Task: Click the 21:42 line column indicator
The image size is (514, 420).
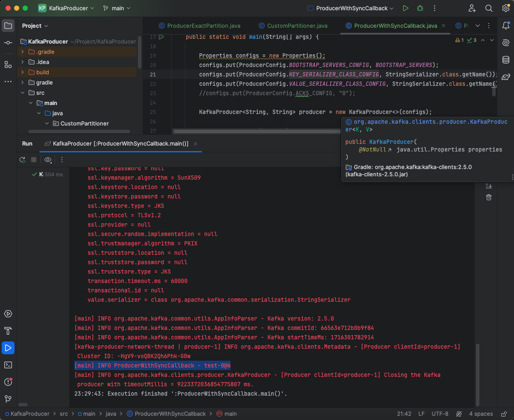Action: [404, 414]
